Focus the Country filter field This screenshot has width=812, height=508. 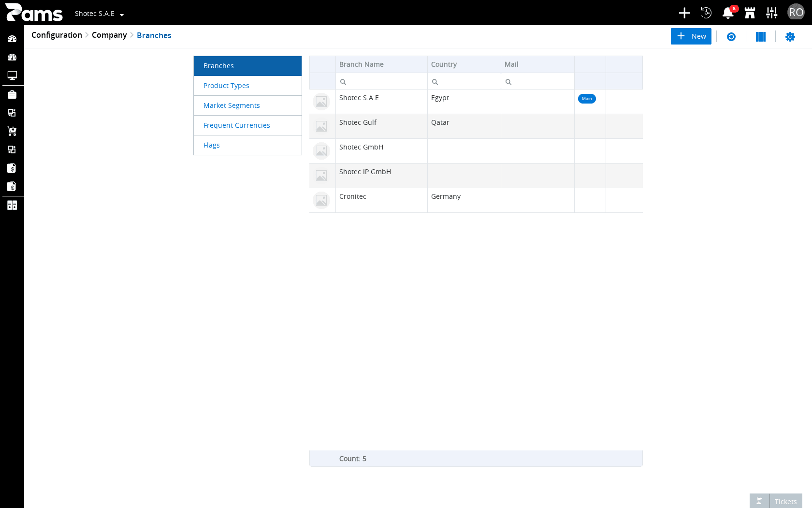464,82
